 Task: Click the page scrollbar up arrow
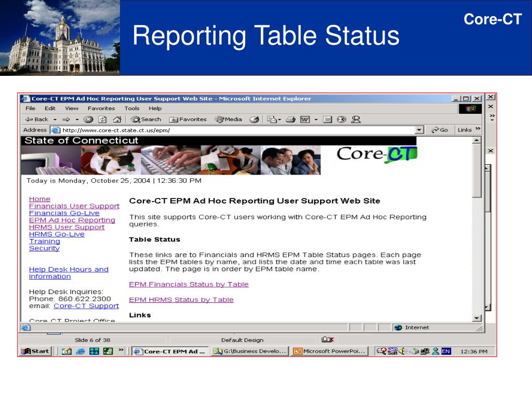coord(477,140)
